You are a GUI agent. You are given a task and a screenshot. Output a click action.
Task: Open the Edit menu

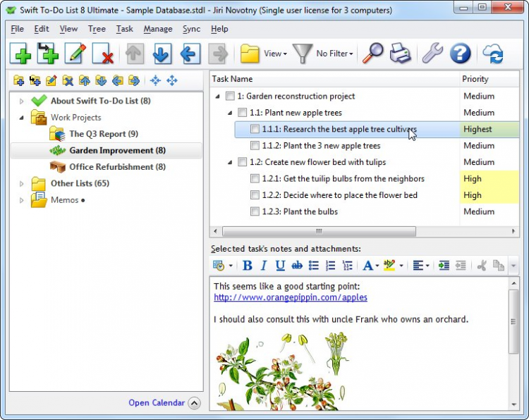(42, 29)
